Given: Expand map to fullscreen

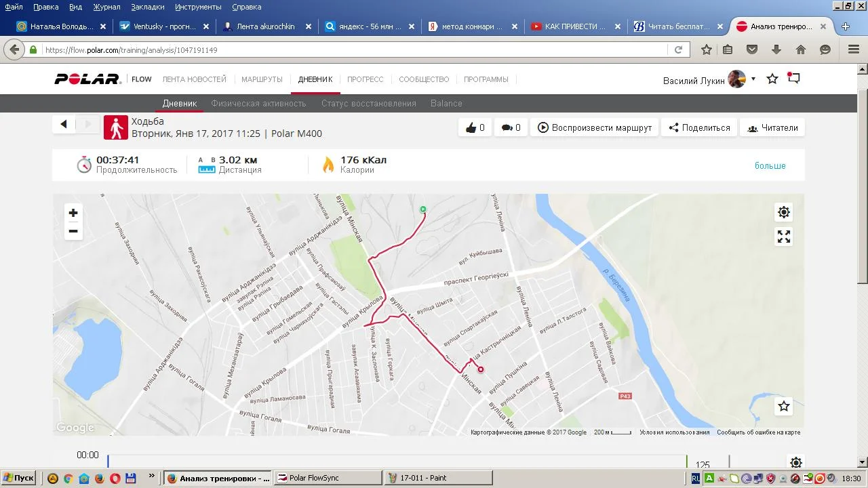Looking at the screenshot, I should point(784,237).
